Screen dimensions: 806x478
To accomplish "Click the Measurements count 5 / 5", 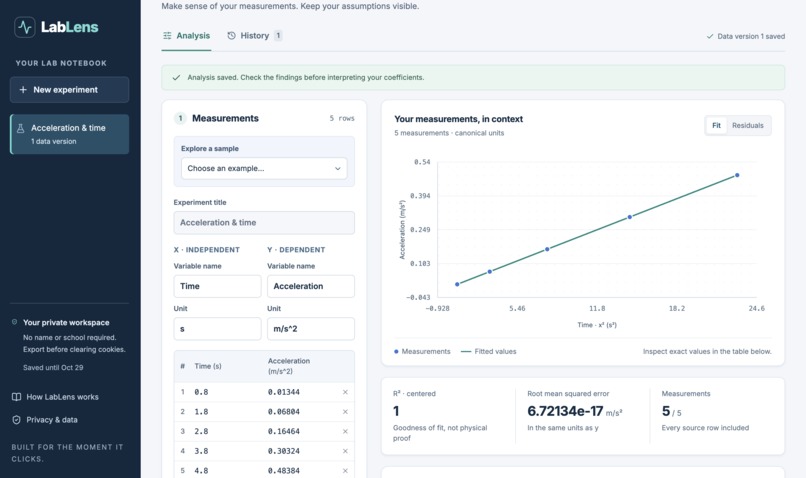I will point(672,411).
